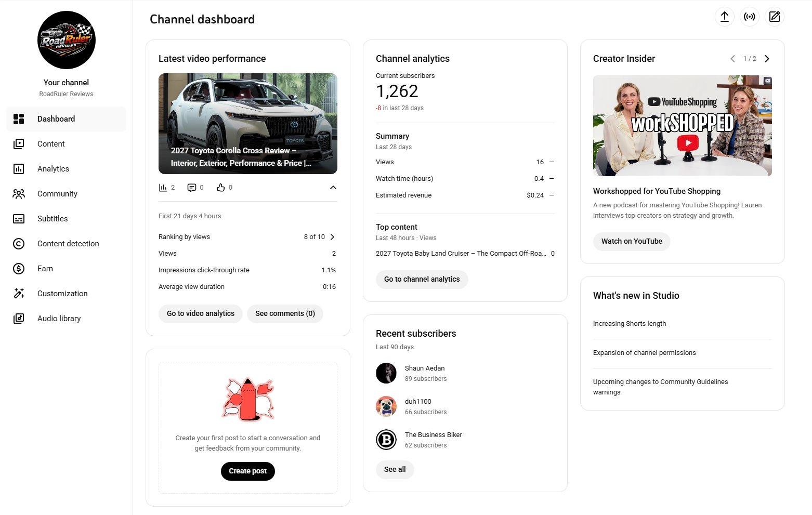This screenshot has height=515, width=812.
Task: Expand Ranking by views arrow
Action: tap(333, 237)
